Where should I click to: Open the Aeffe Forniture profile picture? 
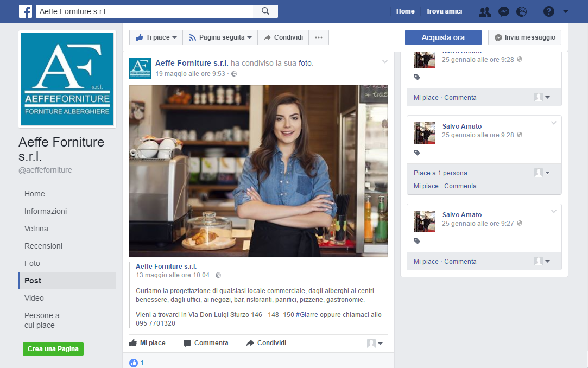coord(67,79)
